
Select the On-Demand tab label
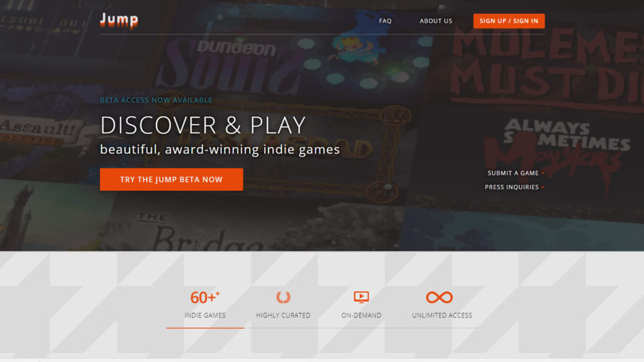point(362,315)
